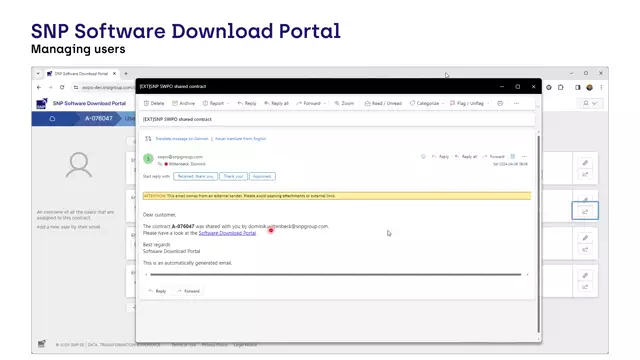Click Reply in the message header
The height and width of the screenshot is (360, 640).
tap(440, 156)
